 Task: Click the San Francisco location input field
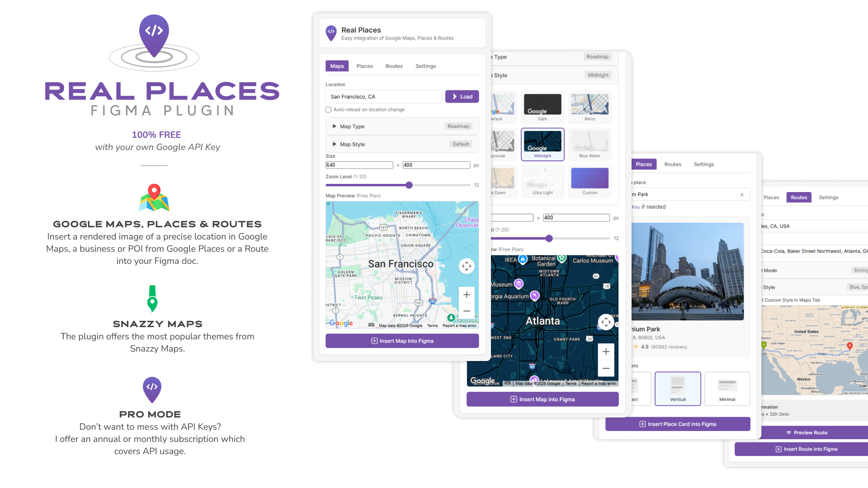383,96
